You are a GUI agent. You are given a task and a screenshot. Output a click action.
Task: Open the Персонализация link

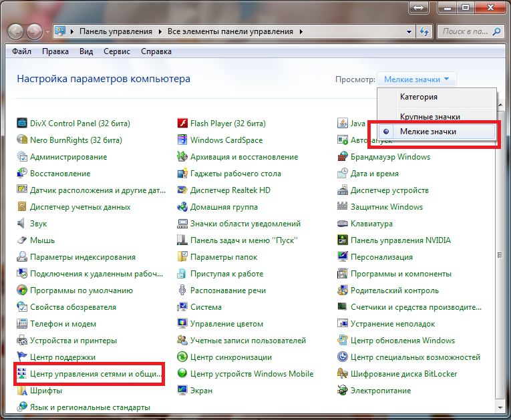point(381,257)
